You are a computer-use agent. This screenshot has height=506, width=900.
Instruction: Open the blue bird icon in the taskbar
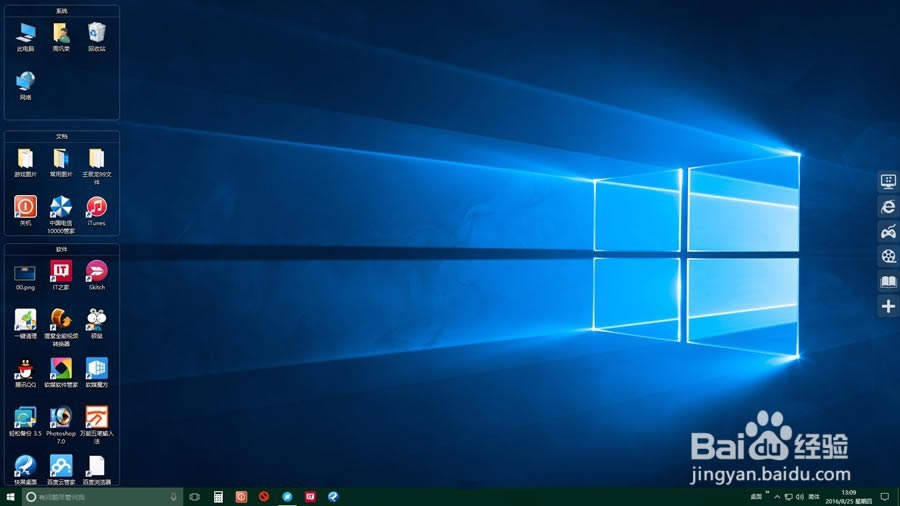[x=333, y=497]
